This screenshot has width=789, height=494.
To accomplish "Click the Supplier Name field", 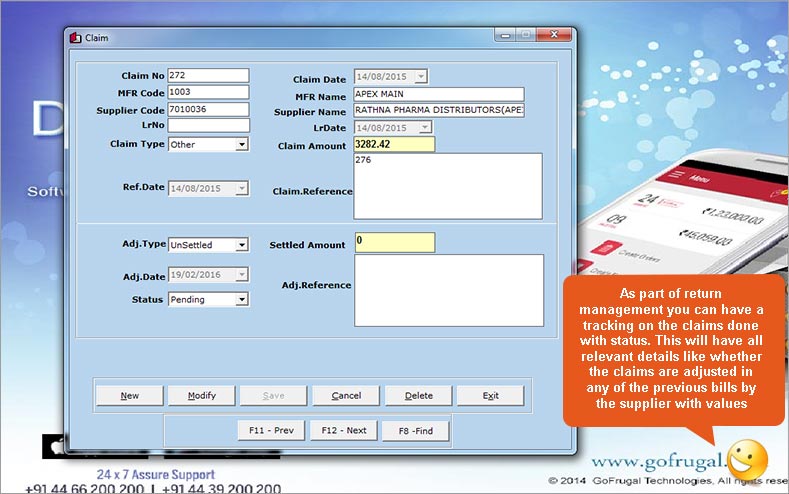I will [x=439, y=110].
